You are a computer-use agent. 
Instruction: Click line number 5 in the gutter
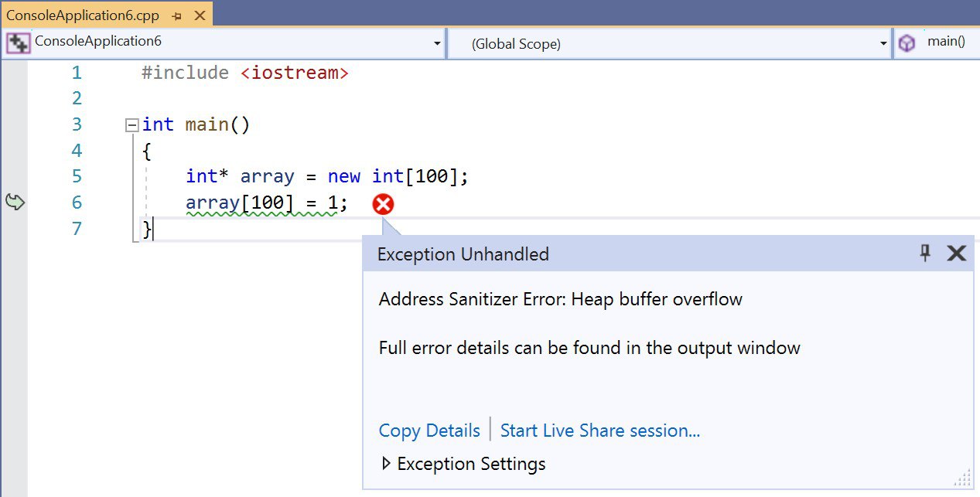[76, 177]
